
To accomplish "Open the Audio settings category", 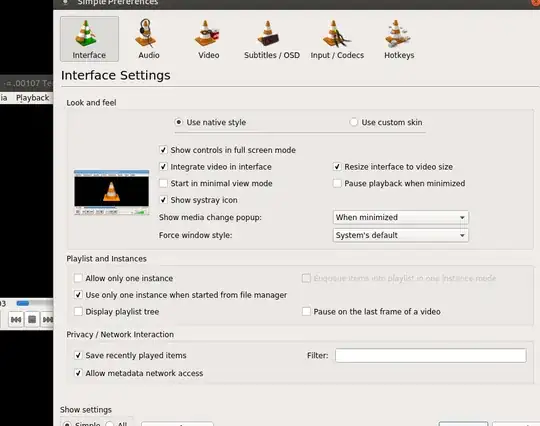I will click(149, 39).
